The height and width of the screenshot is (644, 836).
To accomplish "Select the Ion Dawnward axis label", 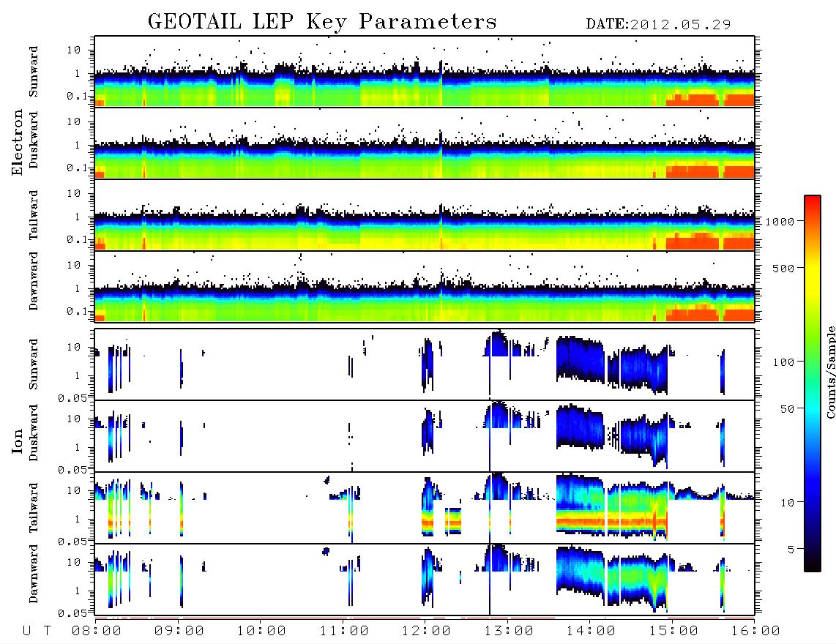I will tap(34, 574).
